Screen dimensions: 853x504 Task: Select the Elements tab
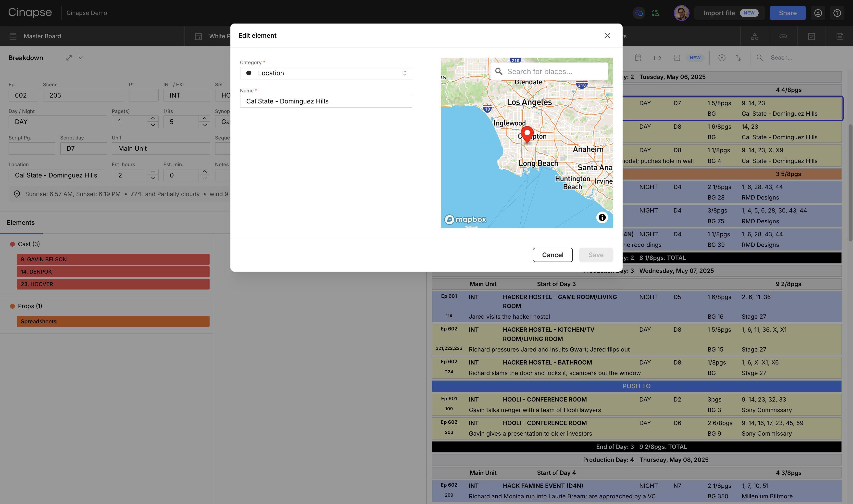pos(21,222)
